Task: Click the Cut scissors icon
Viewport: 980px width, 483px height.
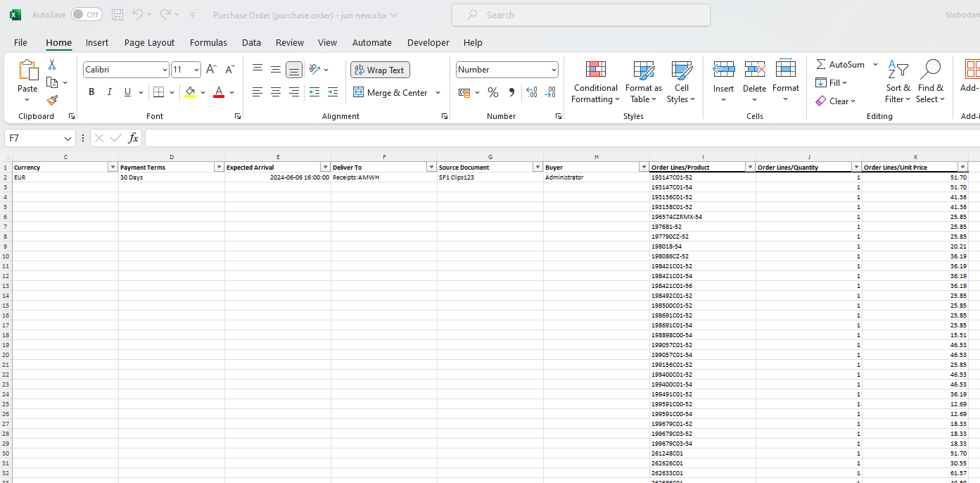Action: 52,65
